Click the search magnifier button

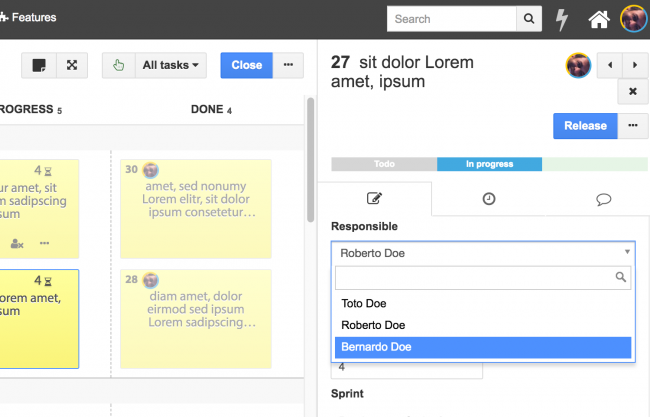click(x=529, y=19)
